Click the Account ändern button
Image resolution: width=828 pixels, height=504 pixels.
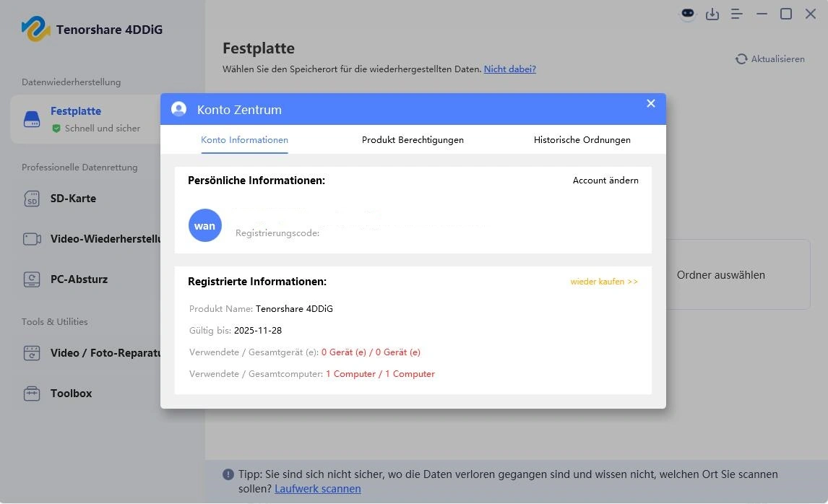coord(605,181)
